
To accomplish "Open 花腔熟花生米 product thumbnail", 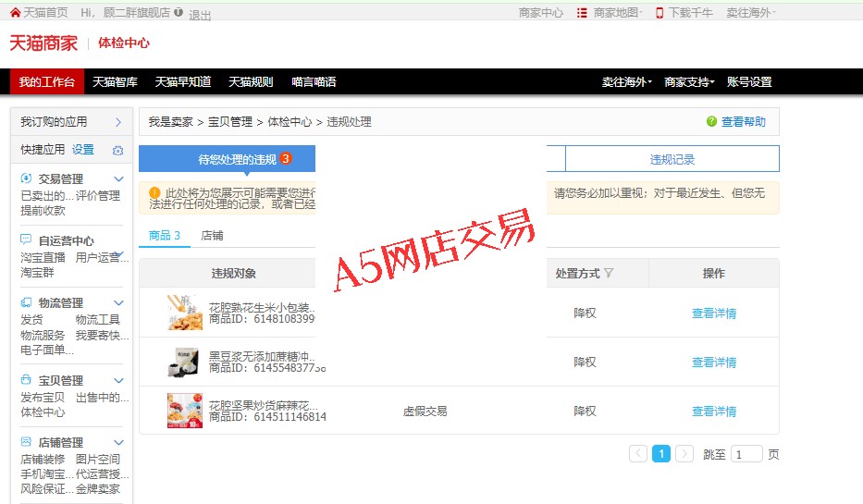I will (x=185, y=313).
